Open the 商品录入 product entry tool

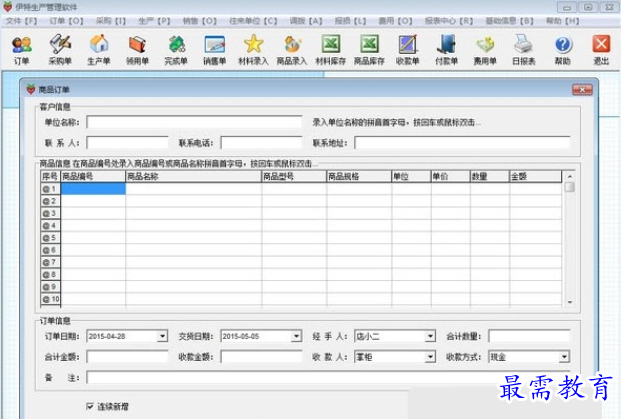292,50
